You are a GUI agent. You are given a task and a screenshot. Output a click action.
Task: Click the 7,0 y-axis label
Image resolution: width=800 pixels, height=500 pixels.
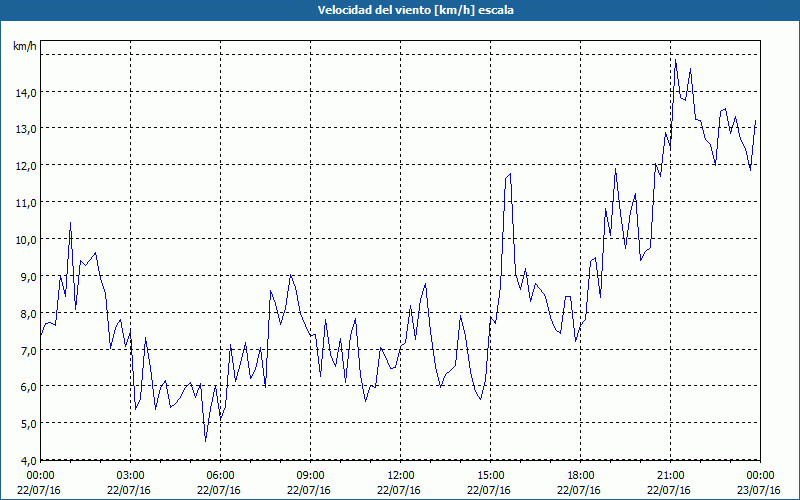pos(29,350)
